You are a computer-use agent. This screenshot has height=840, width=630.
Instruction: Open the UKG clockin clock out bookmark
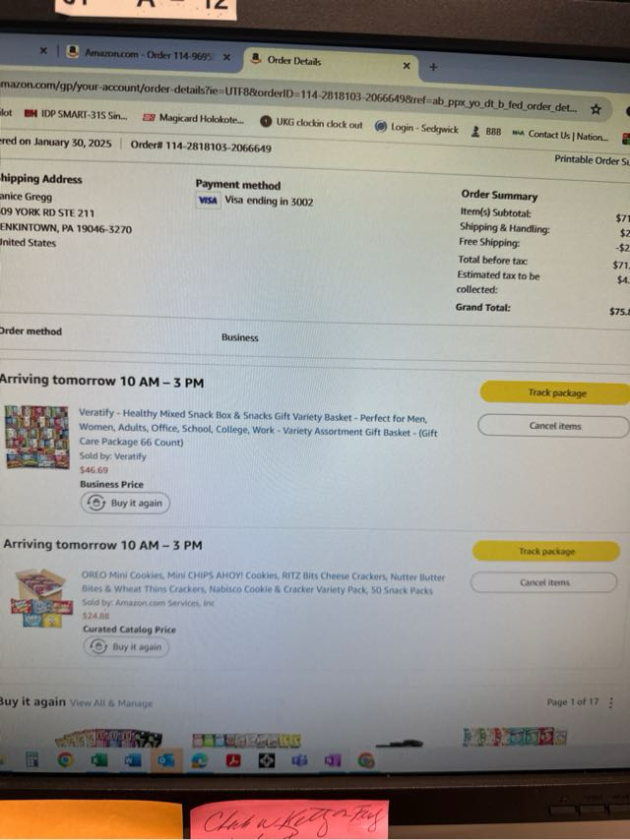coord(311,123)
